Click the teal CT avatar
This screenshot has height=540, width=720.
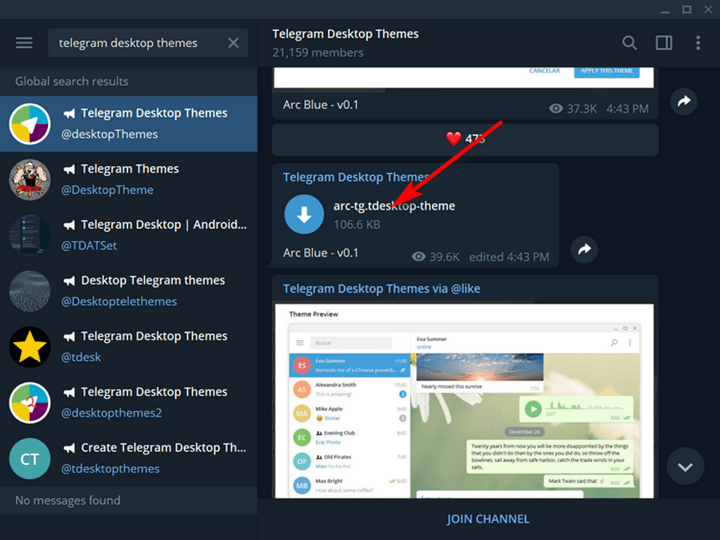(x=30, y=458)
